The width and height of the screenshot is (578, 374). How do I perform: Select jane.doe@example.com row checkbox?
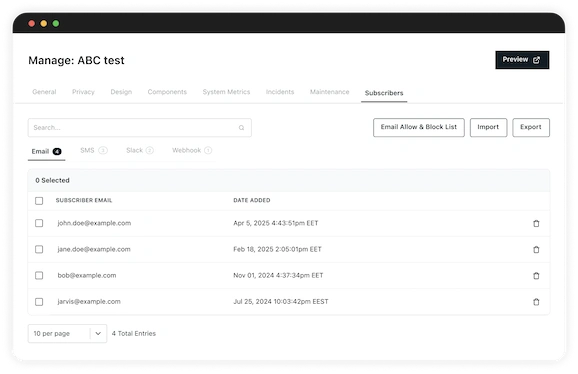39,249
